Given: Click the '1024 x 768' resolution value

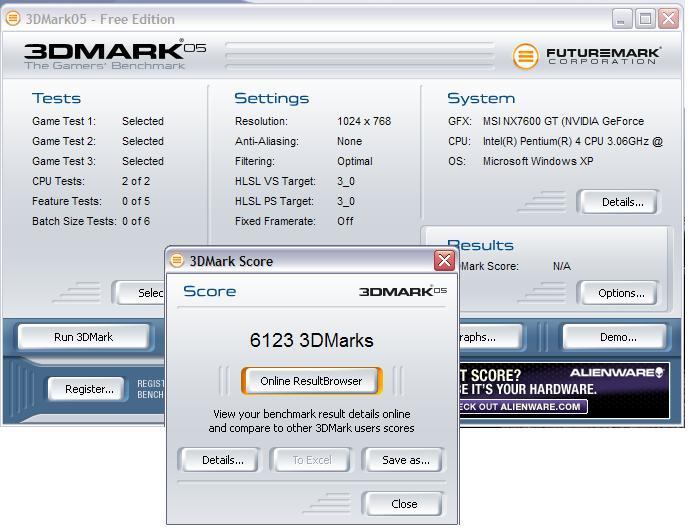Looking at the screenshot, I should click(x=364, y=121).
